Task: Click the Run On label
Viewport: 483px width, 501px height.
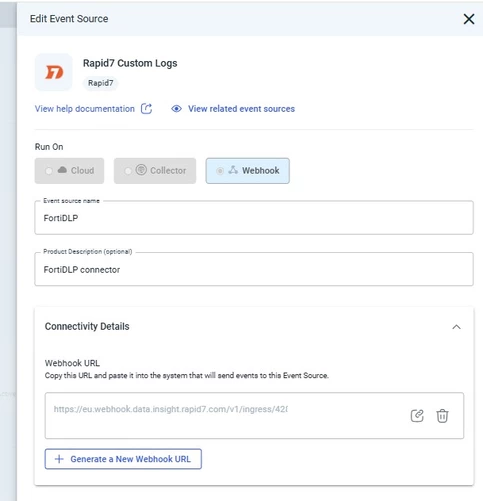Action: [x=49, y=147]
